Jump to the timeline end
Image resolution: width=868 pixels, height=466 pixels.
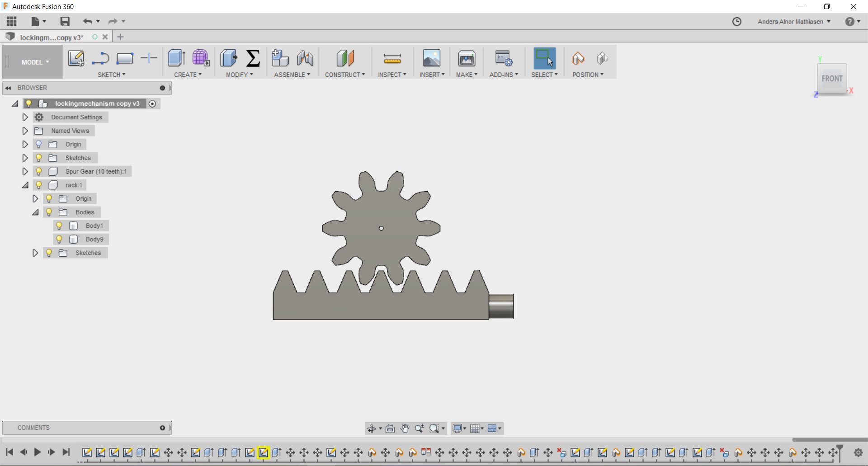[66, 452]
